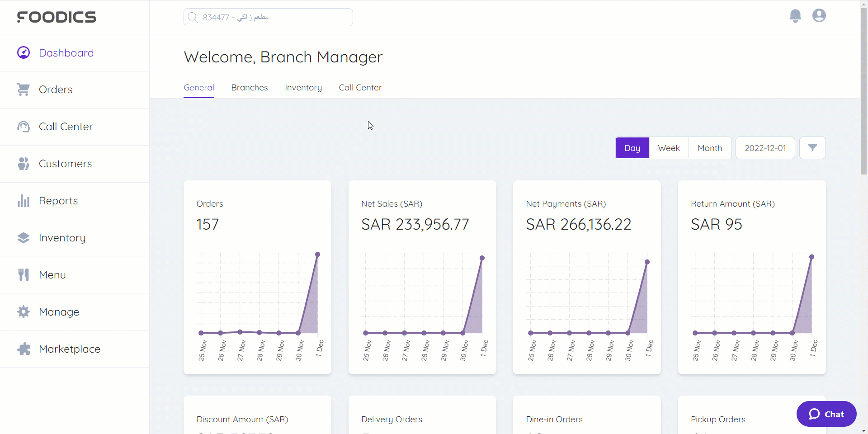Open the user profile avatar menu

(819, 16)
